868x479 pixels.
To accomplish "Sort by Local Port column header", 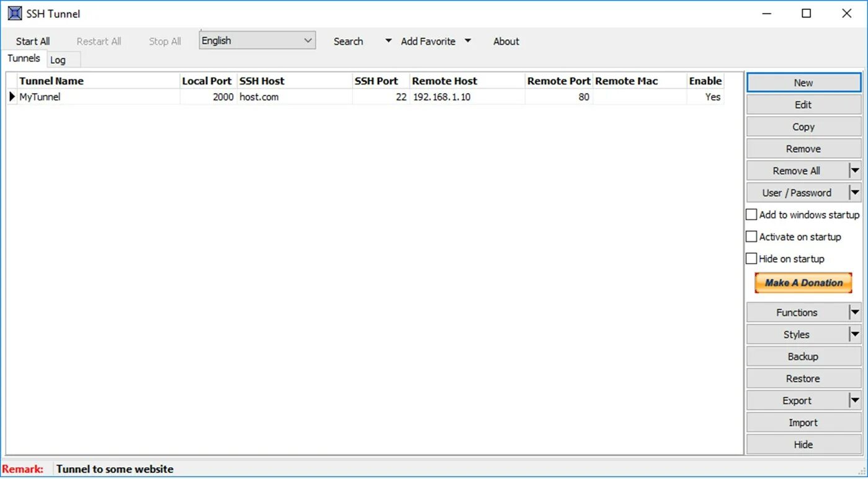I will coord(208,81).
